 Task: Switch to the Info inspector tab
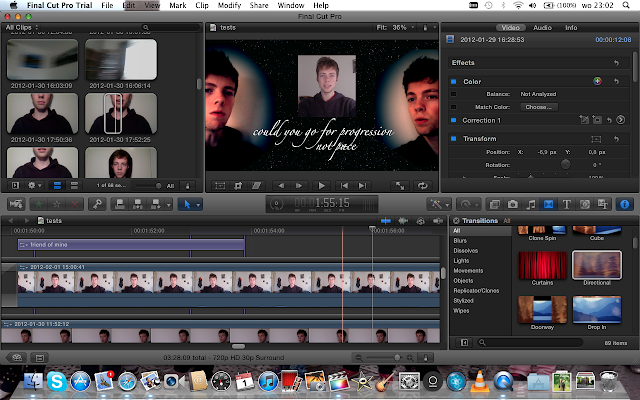coord(571,27)
